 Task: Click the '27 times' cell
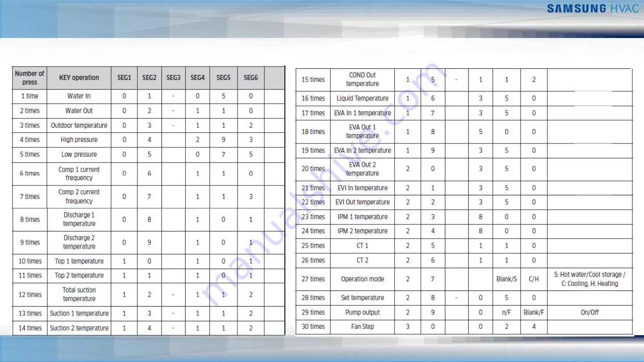[313, 279]
